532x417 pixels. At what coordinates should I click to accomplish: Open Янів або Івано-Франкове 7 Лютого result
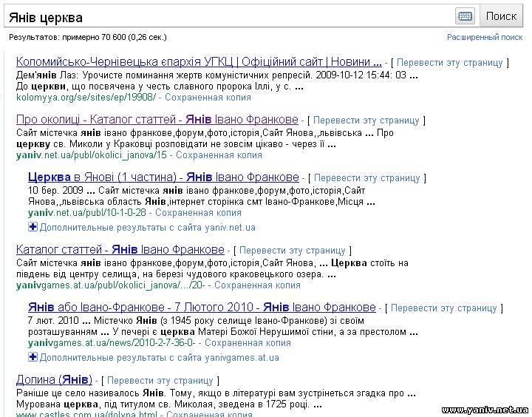201,307
